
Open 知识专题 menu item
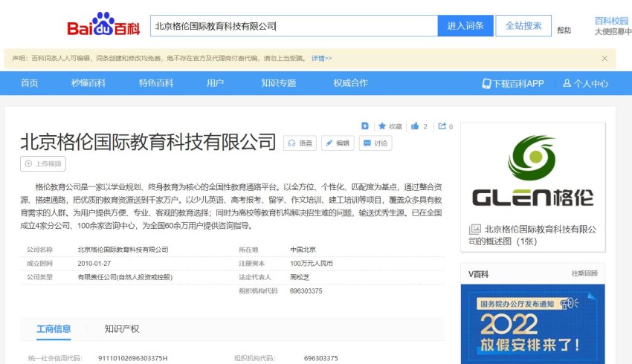(279, 83)
